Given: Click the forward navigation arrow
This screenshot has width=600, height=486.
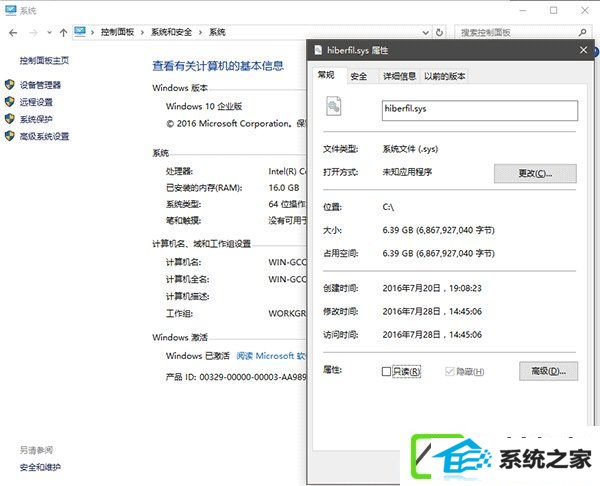Looking at the screenshot, I should coord(33,33).
